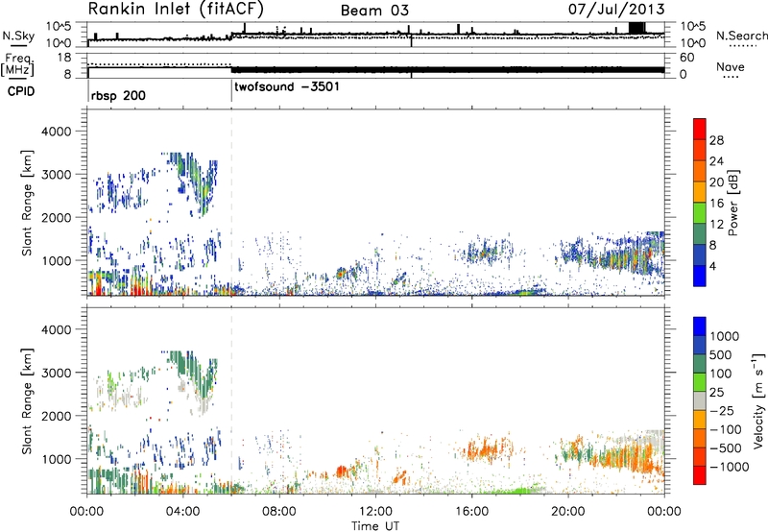Click the '60' value on Nave axis
Viewport: 768px width, 532px height.
(x=686, y=58)
